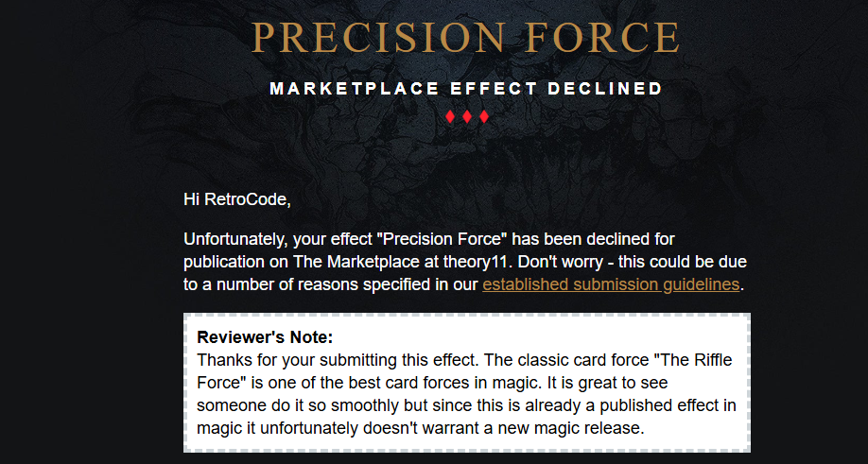
Task: Click the right red diamond icon
Action: [x=483, y=117]
